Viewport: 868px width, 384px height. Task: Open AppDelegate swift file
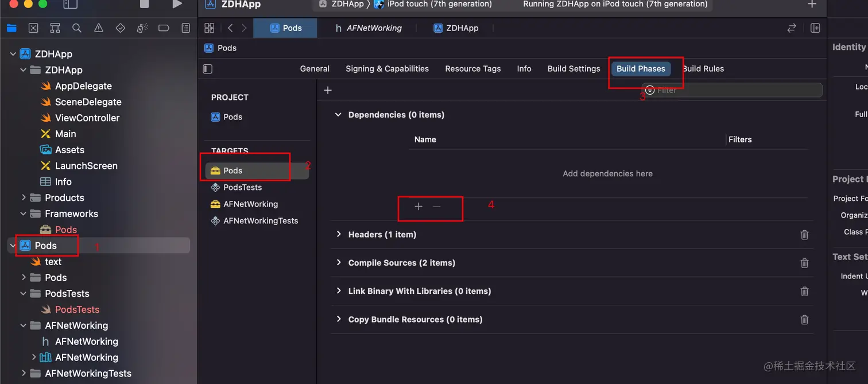coord(83,86)
